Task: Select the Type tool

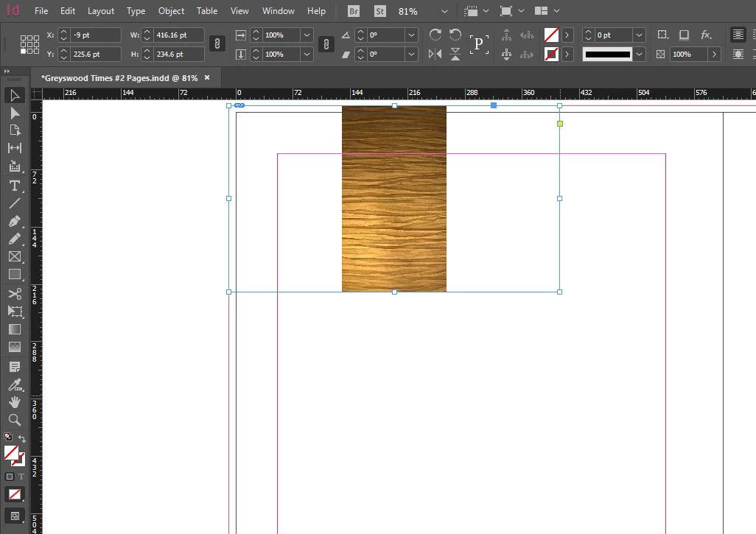Action: (15, 186)
